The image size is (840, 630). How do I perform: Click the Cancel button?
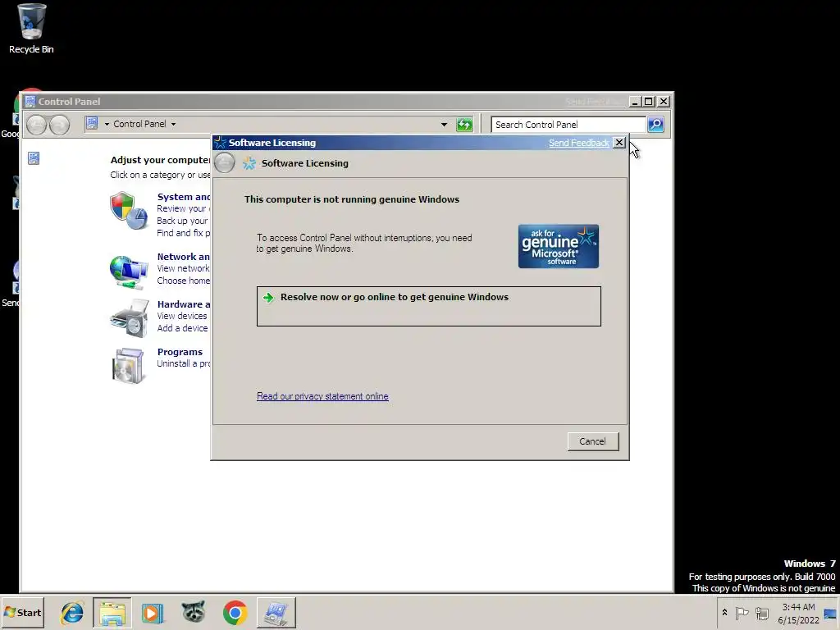pos(593,441)
